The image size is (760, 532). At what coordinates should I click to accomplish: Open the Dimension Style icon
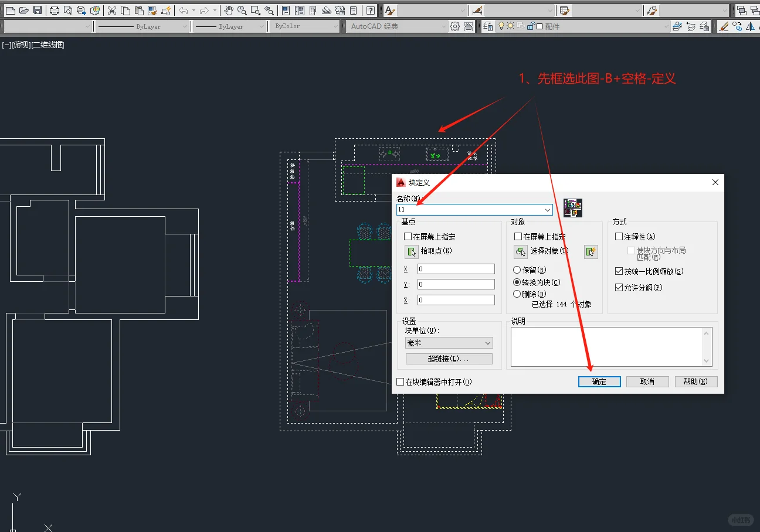coord(477,11)
